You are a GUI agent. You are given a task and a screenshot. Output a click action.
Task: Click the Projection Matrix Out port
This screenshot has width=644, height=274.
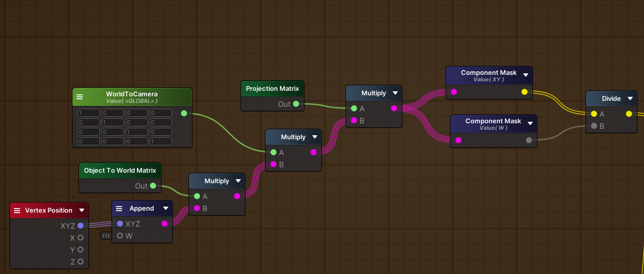point(296,104)
